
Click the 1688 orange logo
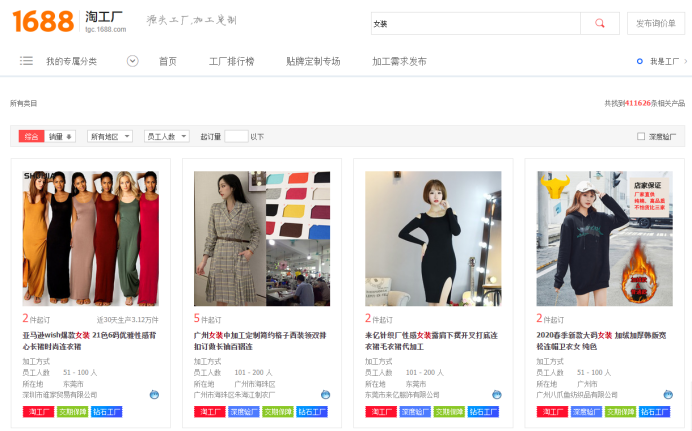(x=43, y=22)
